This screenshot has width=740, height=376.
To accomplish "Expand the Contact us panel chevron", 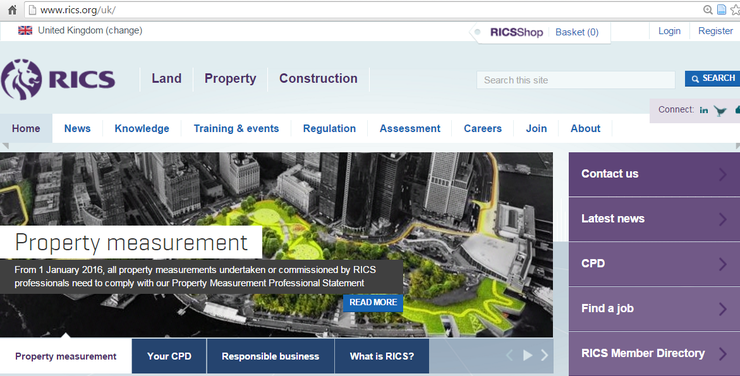I will pyautogui.click(x=723, y=174).
